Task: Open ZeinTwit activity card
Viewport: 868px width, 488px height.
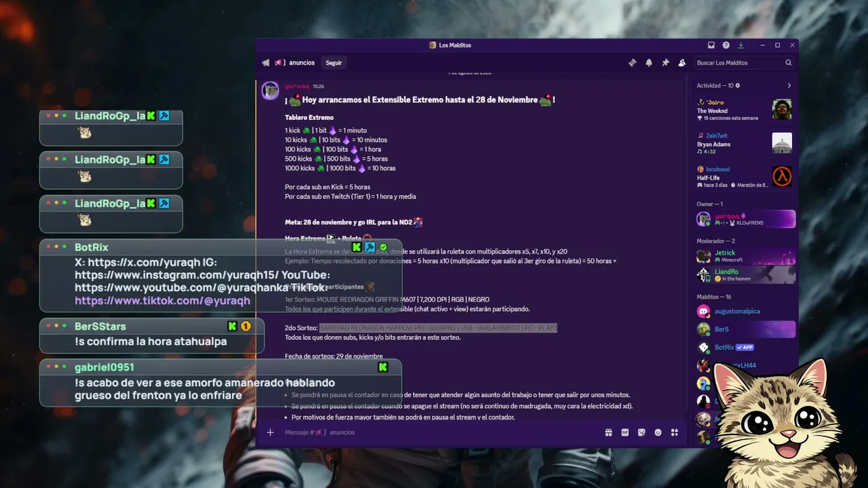Action: tap(744, 143)
